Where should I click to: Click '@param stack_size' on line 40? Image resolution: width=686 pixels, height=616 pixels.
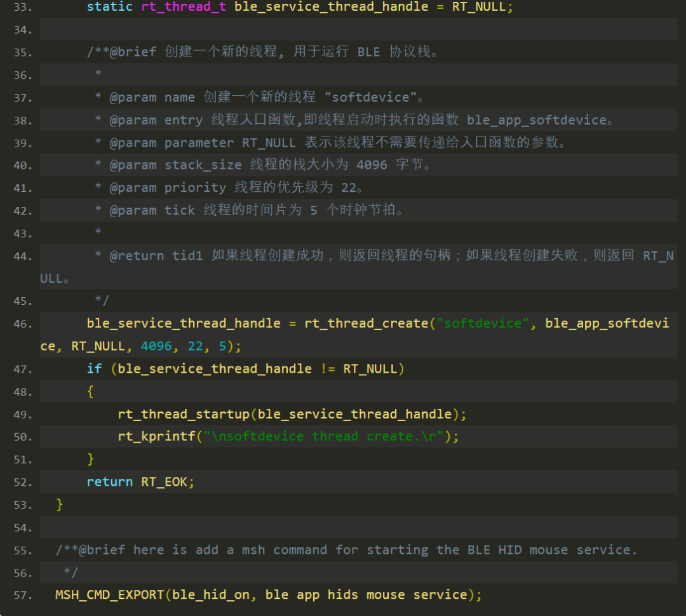[175, 165]
